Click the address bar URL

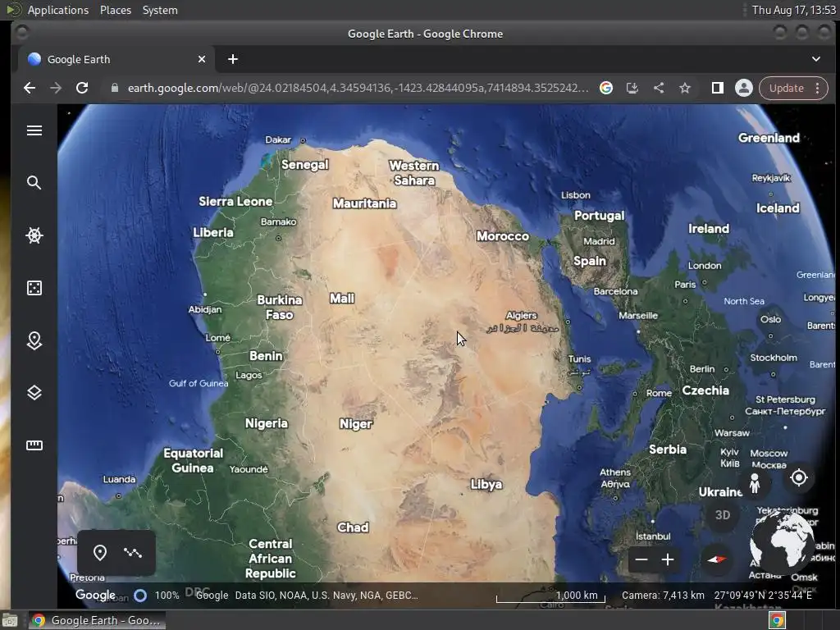(358, 88)
